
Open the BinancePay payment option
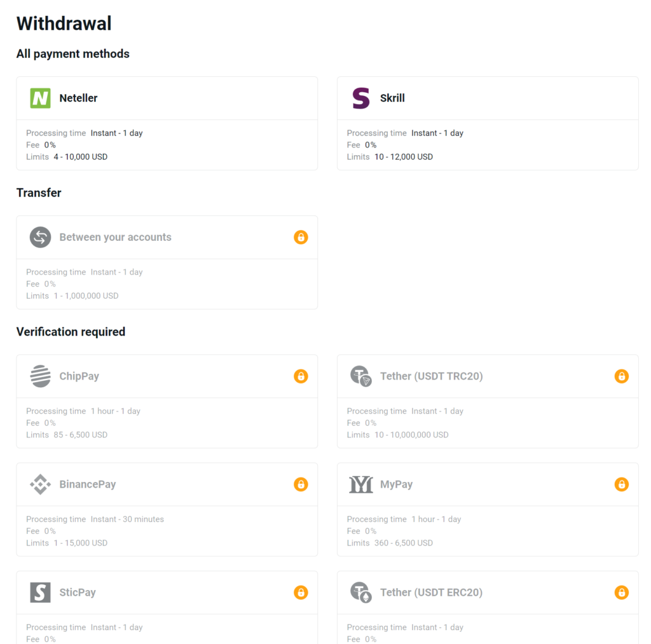tap(167, 509)
